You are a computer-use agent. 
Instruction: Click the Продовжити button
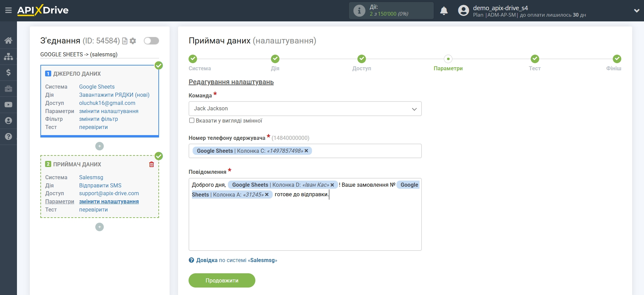coord(222,280)
